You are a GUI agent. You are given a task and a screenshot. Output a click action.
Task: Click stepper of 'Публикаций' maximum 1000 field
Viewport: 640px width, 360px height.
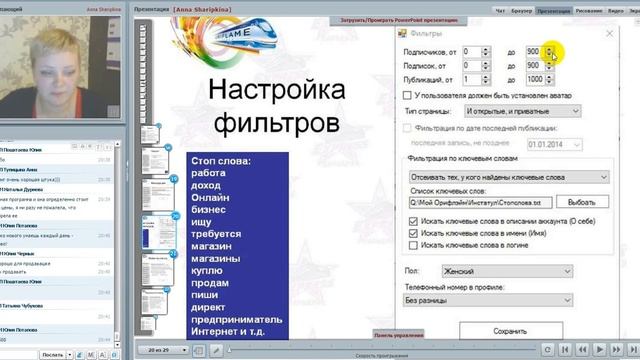tap(549, 80)
